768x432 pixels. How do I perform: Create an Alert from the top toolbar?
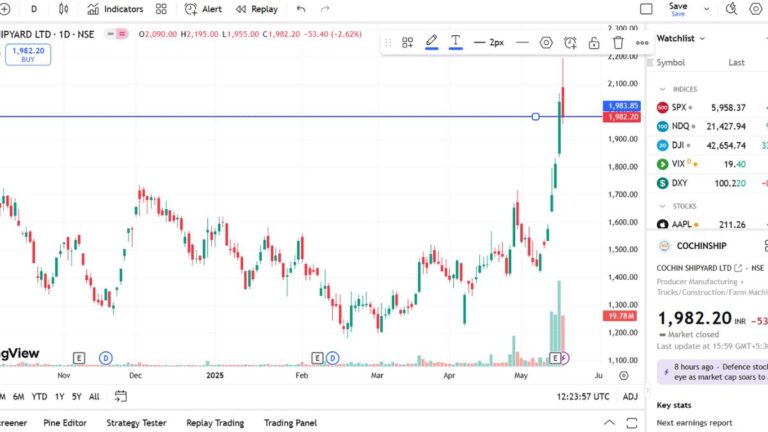(x=203, y=9)
